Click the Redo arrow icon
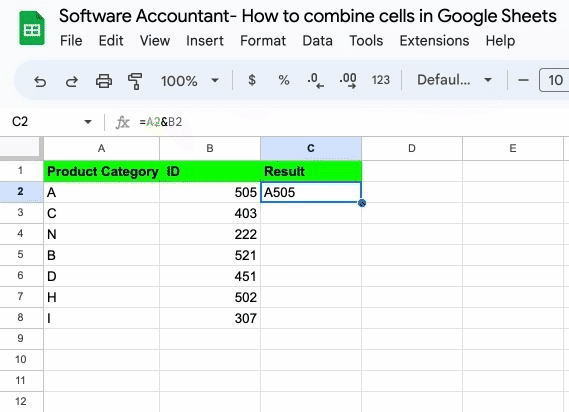 (72, 81)
